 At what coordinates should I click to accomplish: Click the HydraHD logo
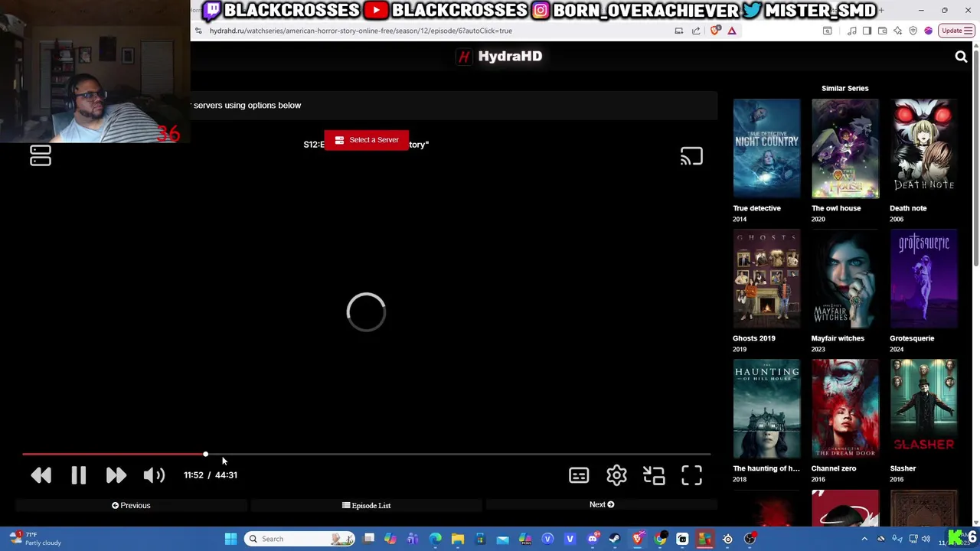(x=500, y=57)
